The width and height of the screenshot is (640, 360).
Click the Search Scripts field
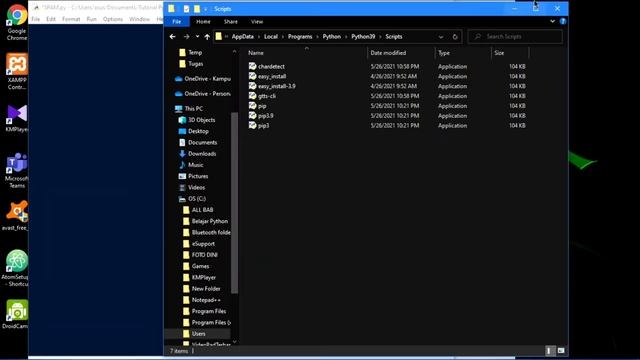[515, 37]
